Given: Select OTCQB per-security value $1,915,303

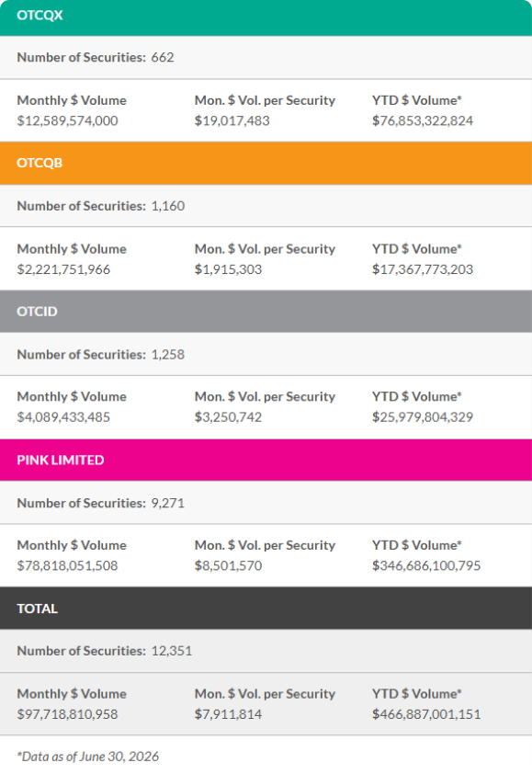Looking at the screenshot, I should 228,269.
